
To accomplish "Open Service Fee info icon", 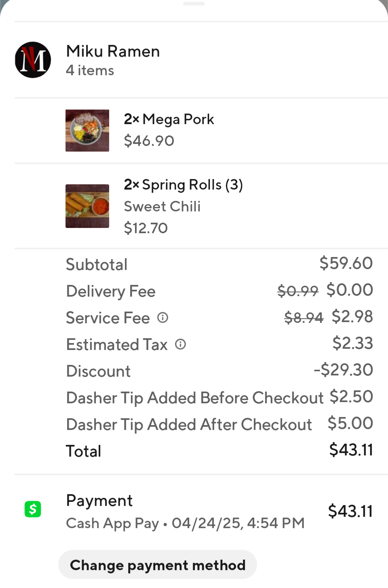I will 162,318.
